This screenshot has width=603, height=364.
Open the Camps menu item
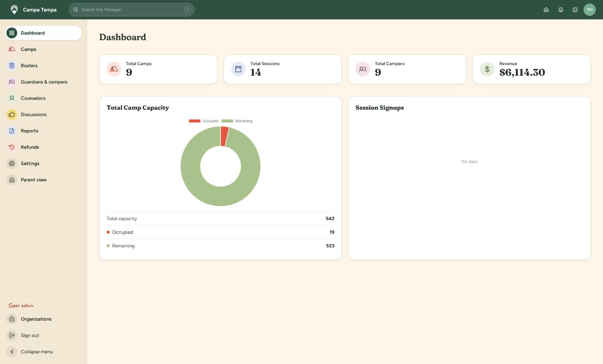(44, 49)
